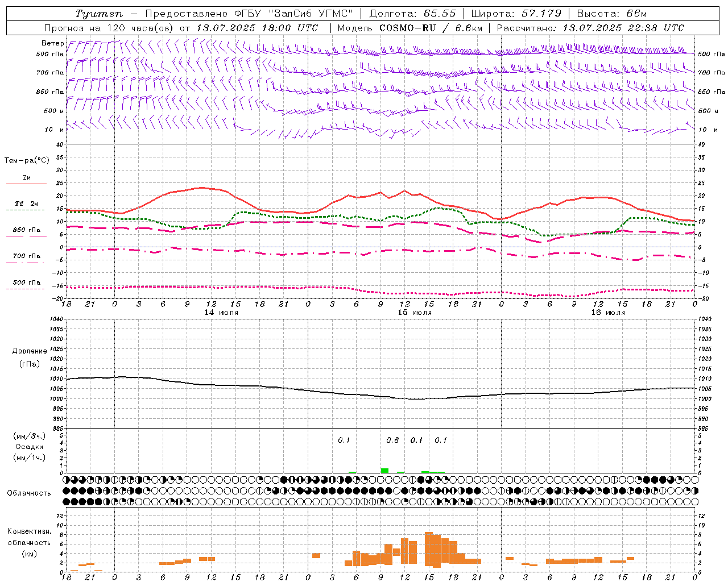Click the tallest orange convective cloud bar

[429, 548]
